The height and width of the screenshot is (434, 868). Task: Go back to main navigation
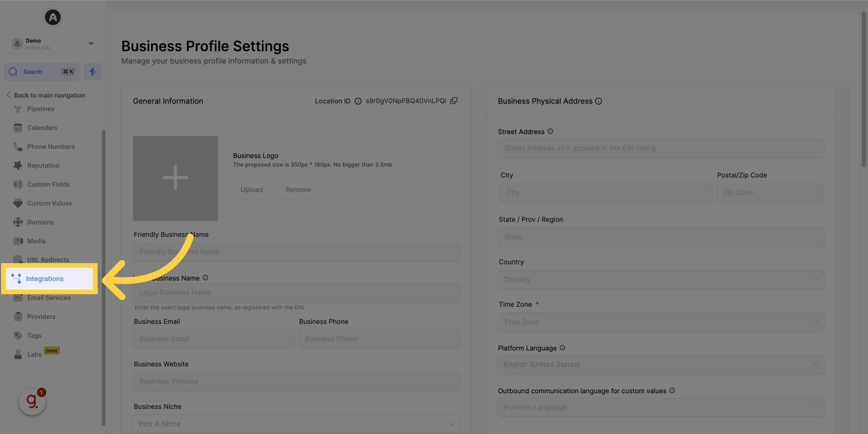[x=46, y=95]
